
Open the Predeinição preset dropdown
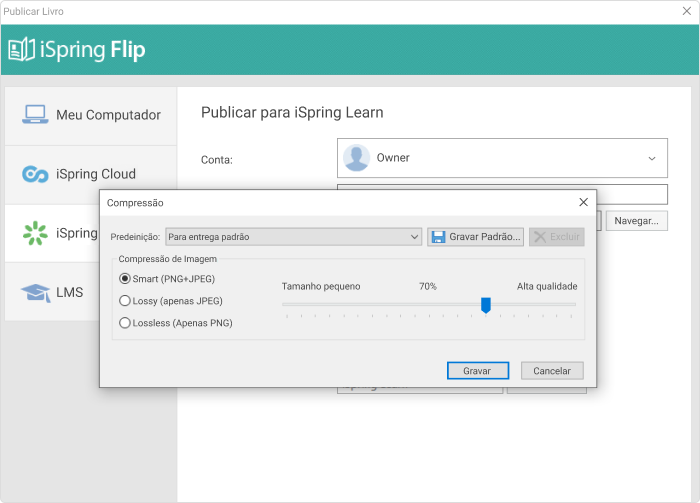pyautogui.click(x=293, y=237)
